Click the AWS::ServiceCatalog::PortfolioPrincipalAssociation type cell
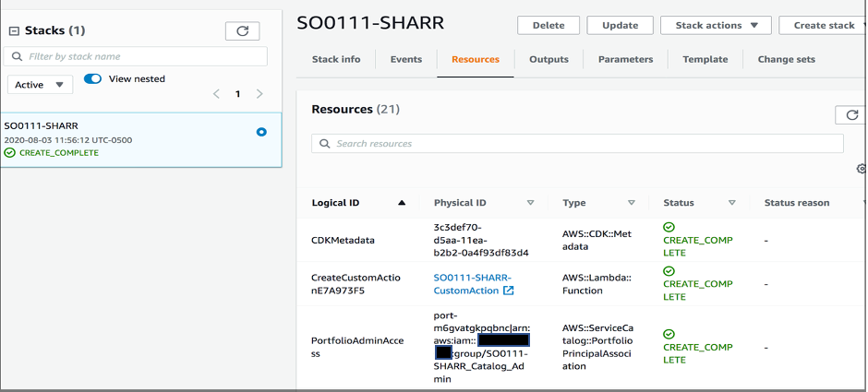Screen dimensions: 868x392 point(597,347)
